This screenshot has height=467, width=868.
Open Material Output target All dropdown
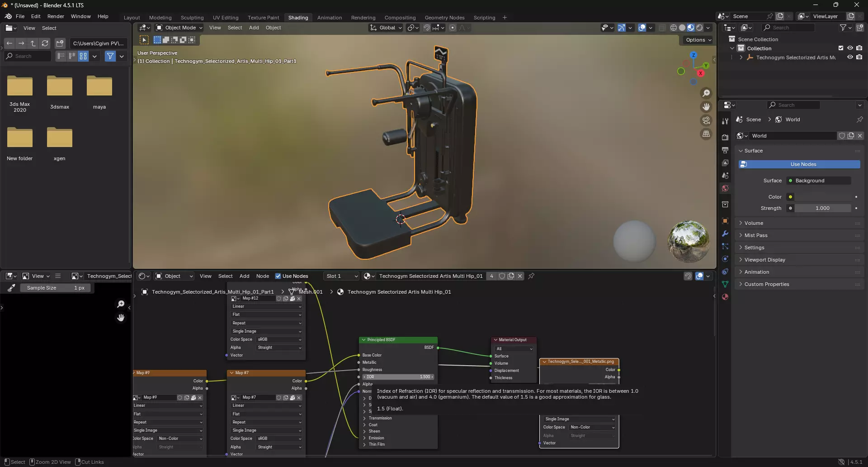tap(514, 349)
